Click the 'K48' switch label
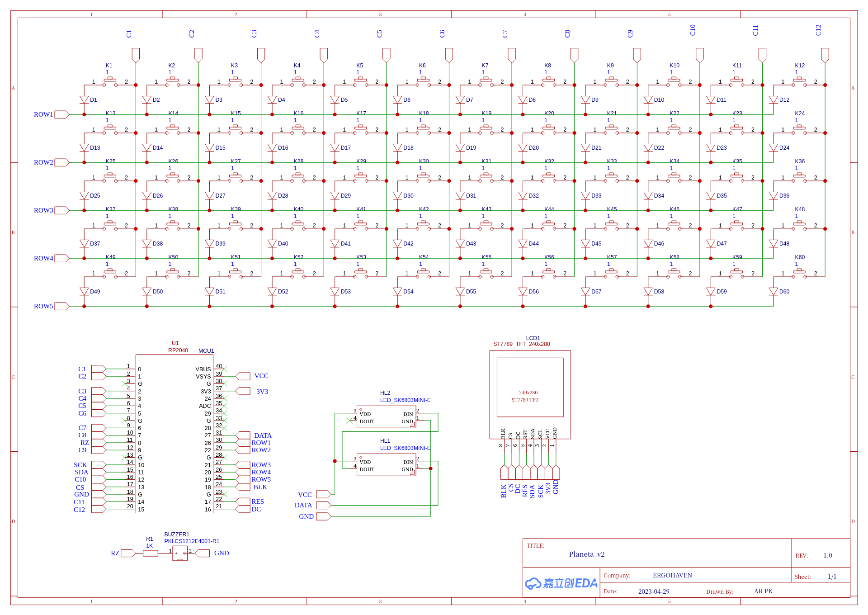Image resolution: width=868 pixels, height=615 pixels. pos(800,209)
